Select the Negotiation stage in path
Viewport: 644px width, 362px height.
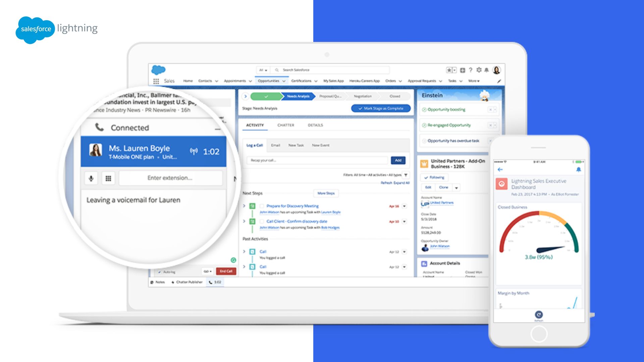pos(363,97)
